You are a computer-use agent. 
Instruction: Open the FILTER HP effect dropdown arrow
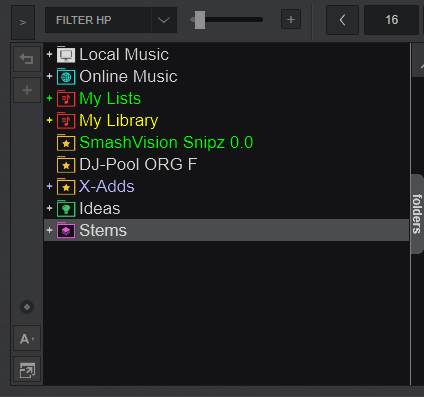[164, 20]
